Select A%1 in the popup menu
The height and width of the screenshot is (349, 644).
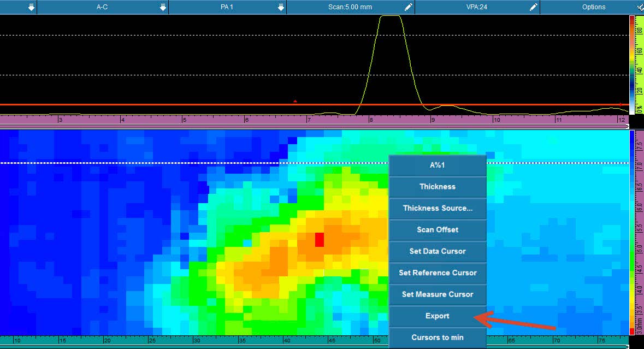pos(437,165)
